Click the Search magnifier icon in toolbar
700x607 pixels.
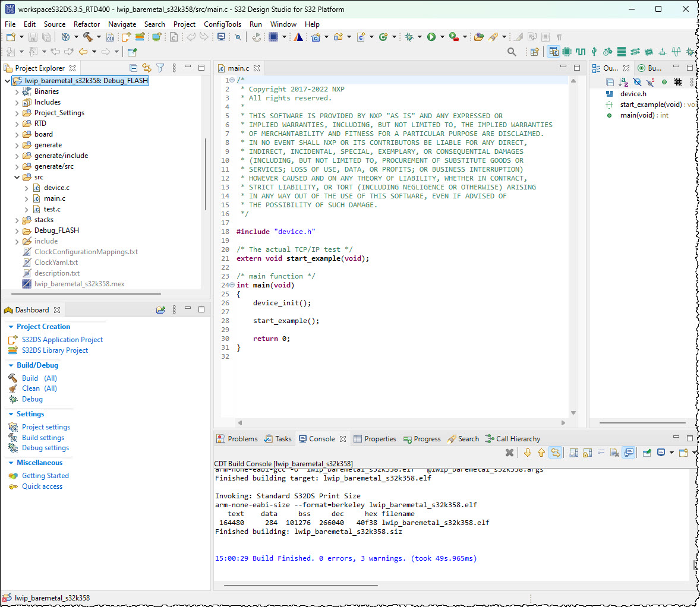pos(512,52)
